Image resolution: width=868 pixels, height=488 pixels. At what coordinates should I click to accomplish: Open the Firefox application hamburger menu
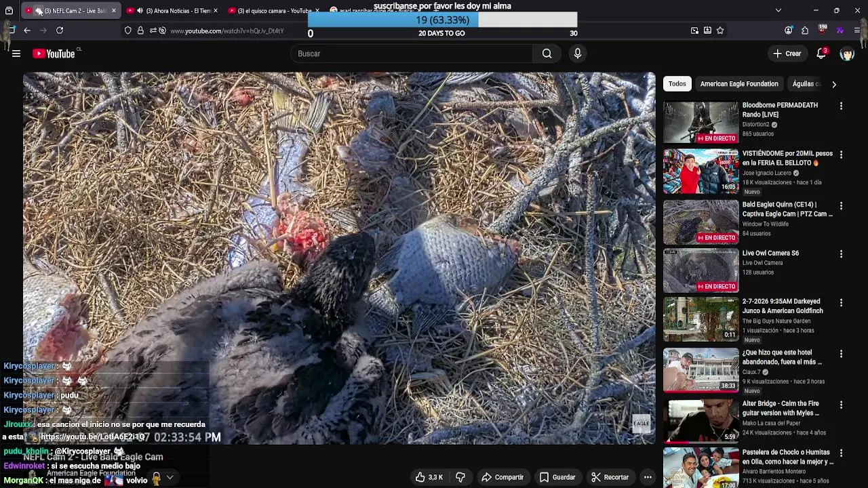[857, 30]
